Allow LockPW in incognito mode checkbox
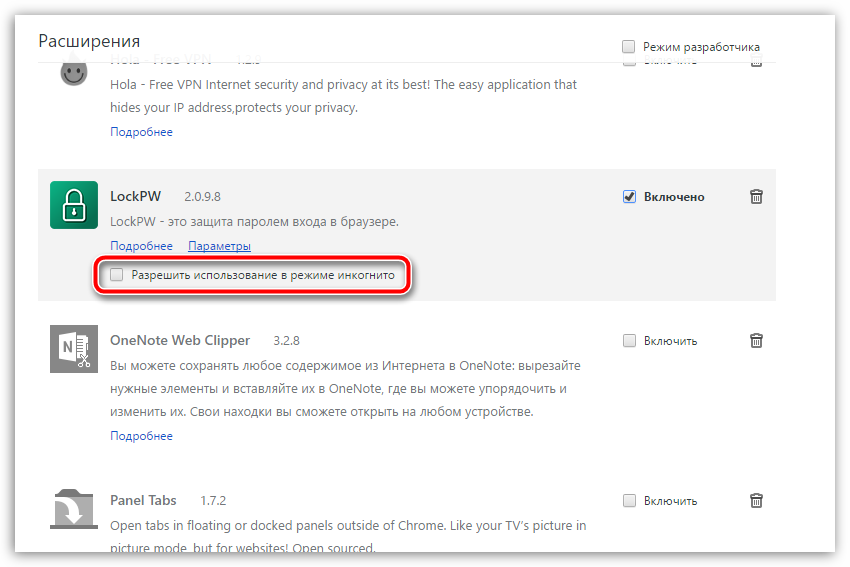 pos(117,275)
